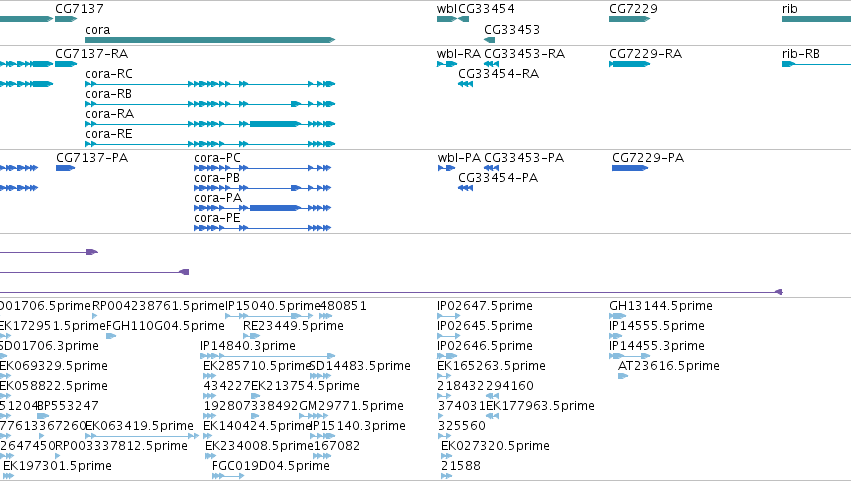
Task: Click the cora-RC transcript label
Action: point(109,74)
